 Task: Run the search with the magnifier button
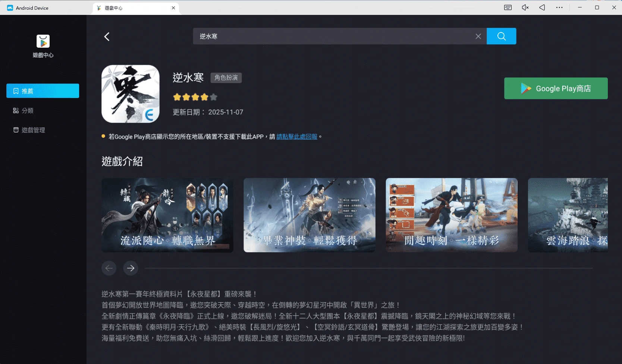[501, 36]
